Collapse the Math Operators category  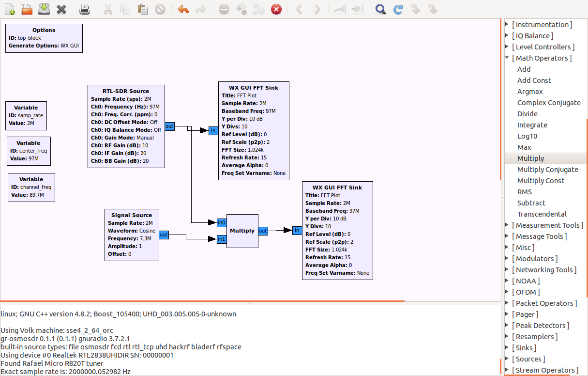[x=507, y=58]
